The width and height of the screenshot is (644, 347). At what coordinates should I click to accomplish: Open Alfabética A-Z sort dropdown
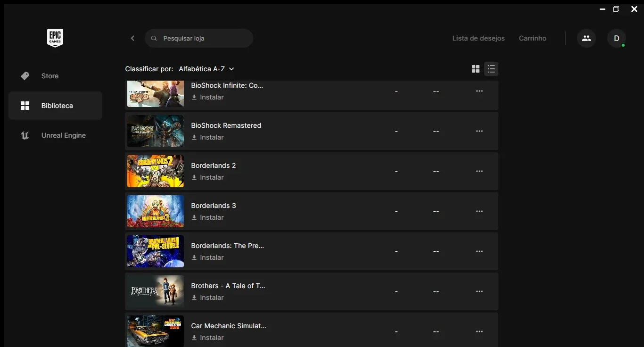[206, 69]
